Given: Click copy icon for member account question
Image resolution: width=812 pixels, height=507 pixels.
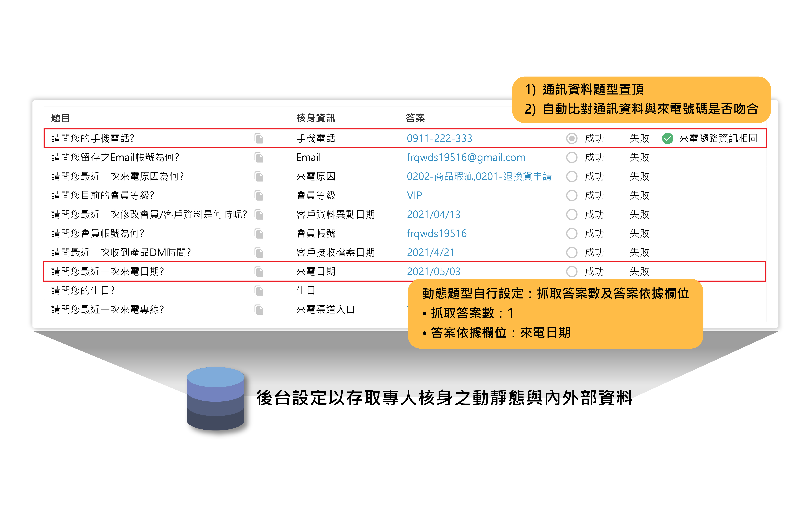Looking at the screenshot, I should (259, 233).
